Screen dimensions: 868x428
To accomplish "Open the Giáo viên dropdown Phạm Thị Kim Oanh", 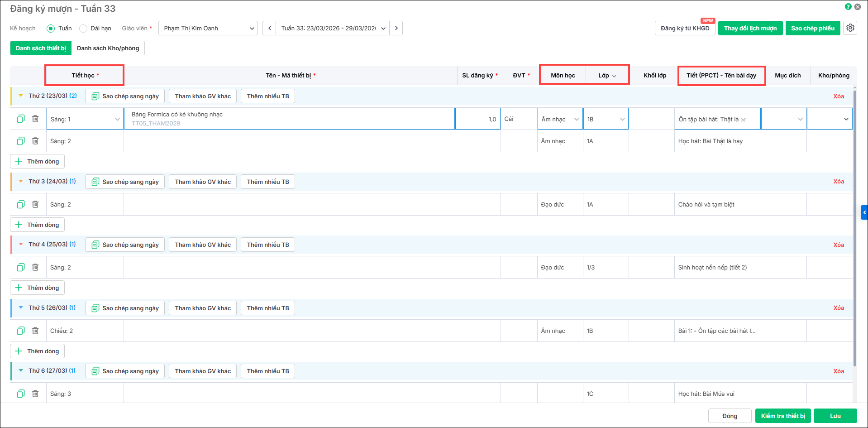I will [x=208, y=28].
